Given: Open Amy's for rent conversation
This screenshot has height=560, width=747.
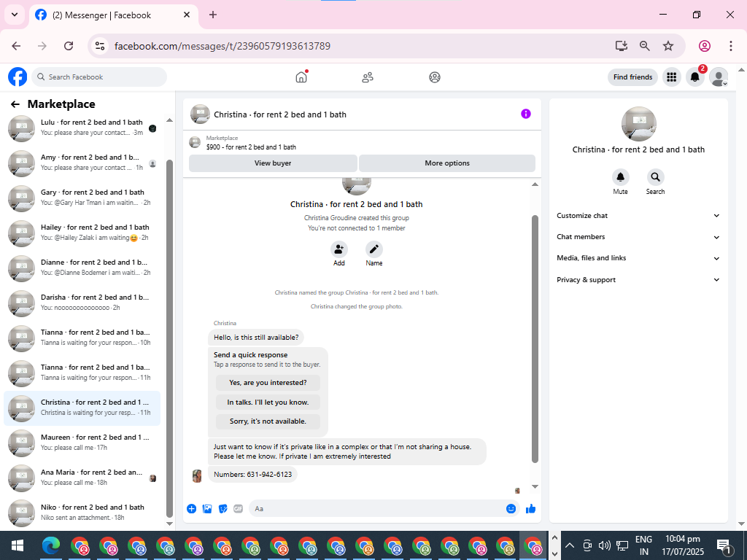Looking at the screenshot, I should coord(82,163).
